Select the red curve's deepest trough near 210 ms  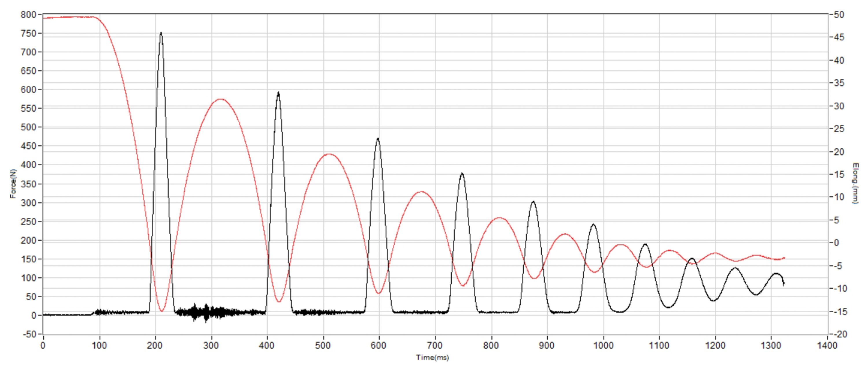[162, 311]
